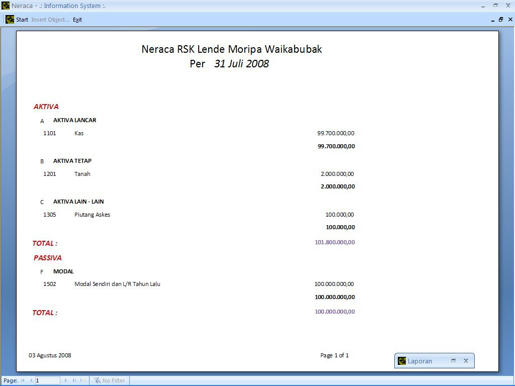Click the app icon beside Start
Image resolution: width=515 pixels, height=386 pixels.
point(10,19)
